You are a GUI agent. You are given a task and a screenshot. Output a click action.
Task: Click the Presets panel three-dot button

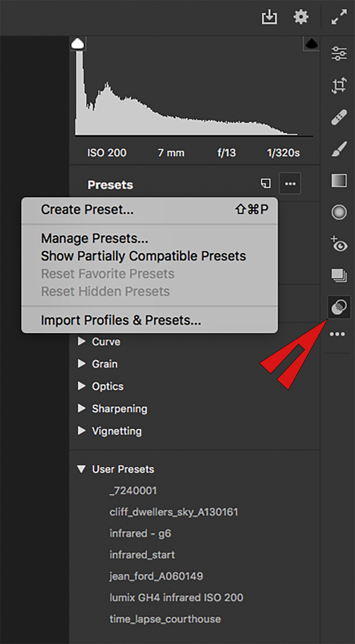(x=290, y=184)
